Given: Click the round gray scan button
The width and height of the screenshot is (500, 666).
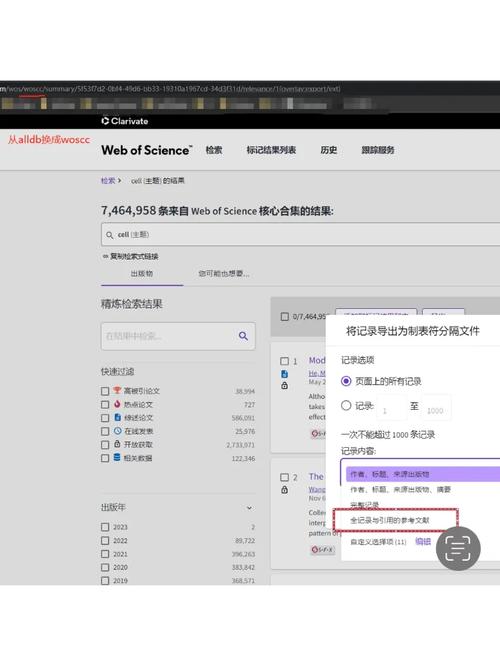Looking at the screenshot, I should 458,548.
